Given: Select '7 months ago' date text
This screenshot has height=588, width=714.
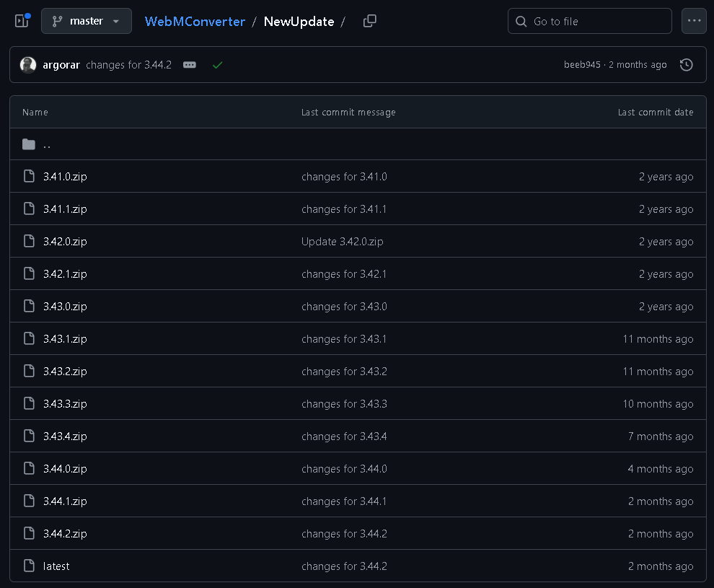Looking at the screenshot, I should click(661, 436).
